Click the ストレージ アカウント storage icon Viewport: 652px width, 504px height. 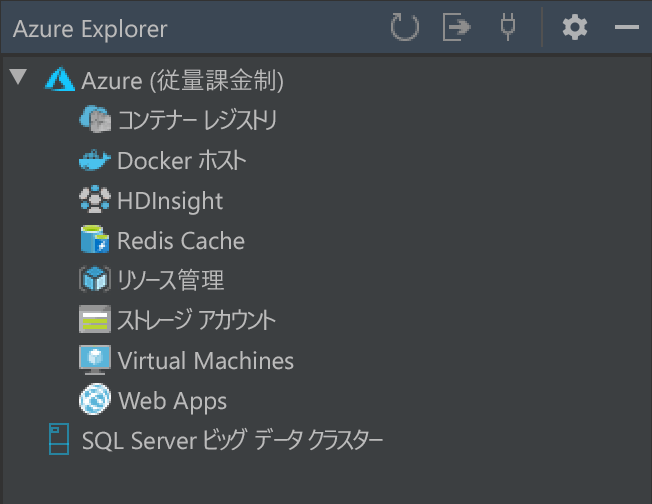tap(95, 319)
